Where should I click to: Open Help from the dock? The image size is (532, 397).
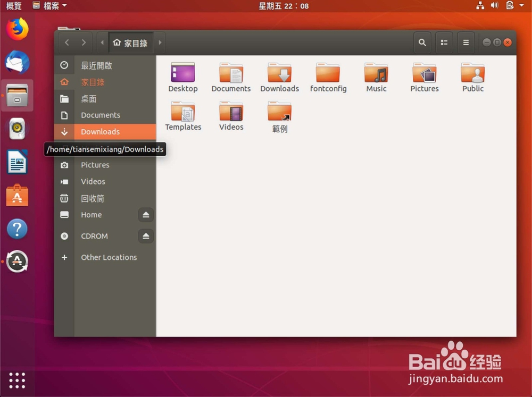pyautogui.click(x=18, y=229)
